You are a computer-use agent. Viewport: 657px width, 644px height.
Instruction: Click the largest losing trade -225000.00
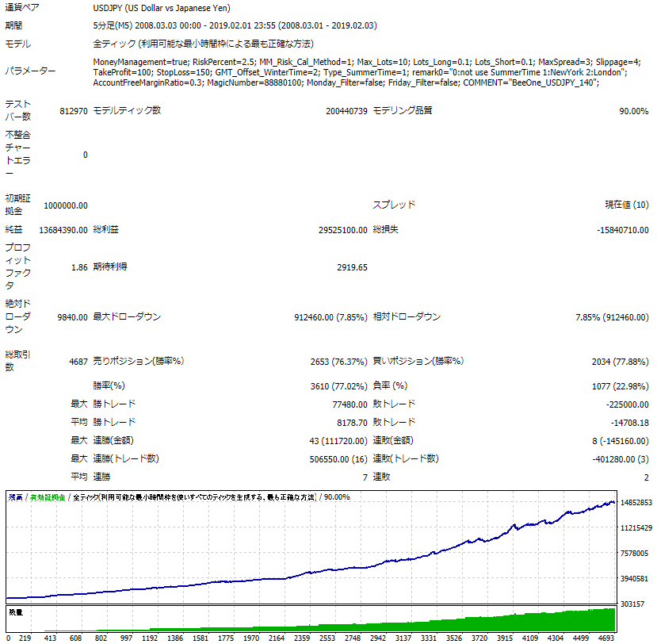(x=627, y=404)
